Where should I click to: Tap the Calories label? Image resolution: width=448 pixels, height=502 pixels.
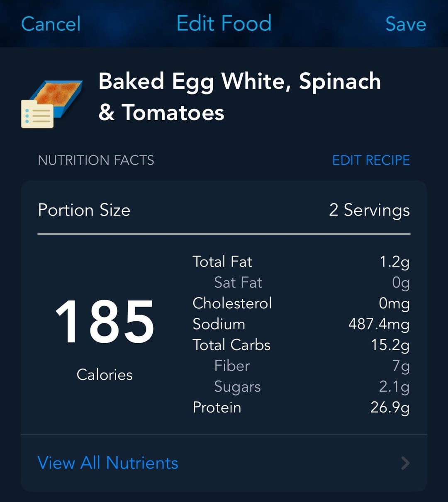pos(105,375)
